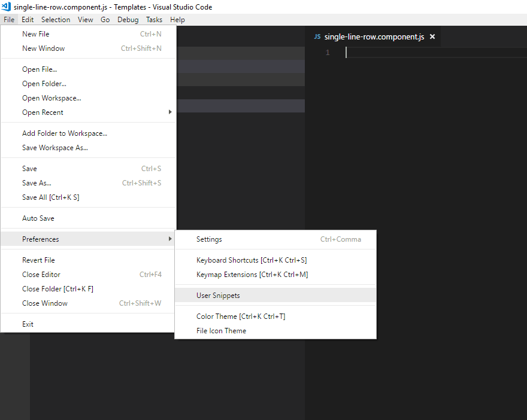Pick Color Theme from the submenu

(241, 316)
